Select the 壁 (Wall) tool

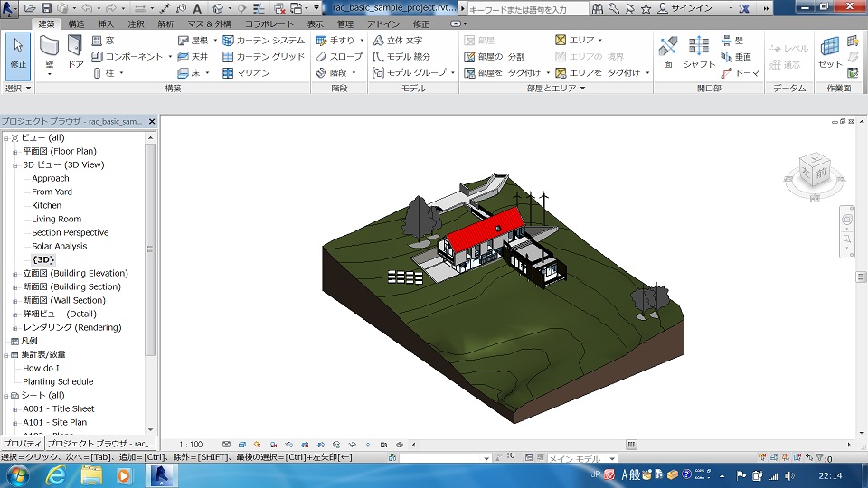[49, 49]
